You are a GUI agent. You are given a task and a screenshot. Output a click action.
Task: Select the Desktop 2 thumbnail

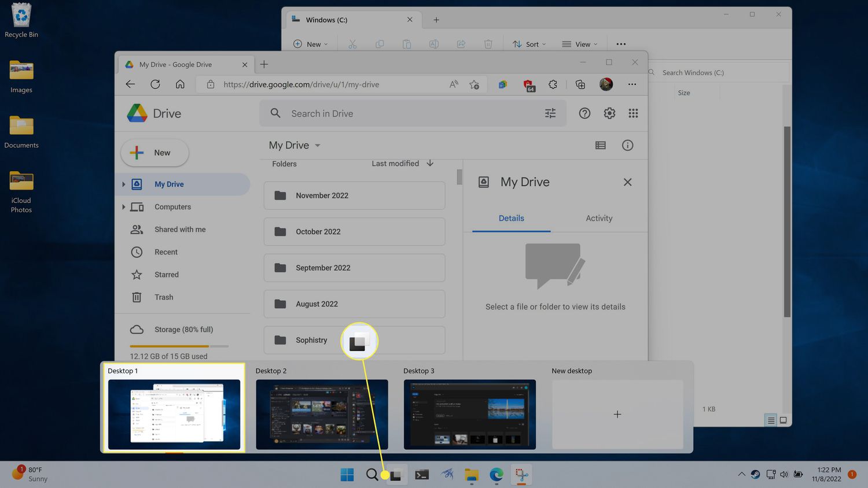click(322, 414)
